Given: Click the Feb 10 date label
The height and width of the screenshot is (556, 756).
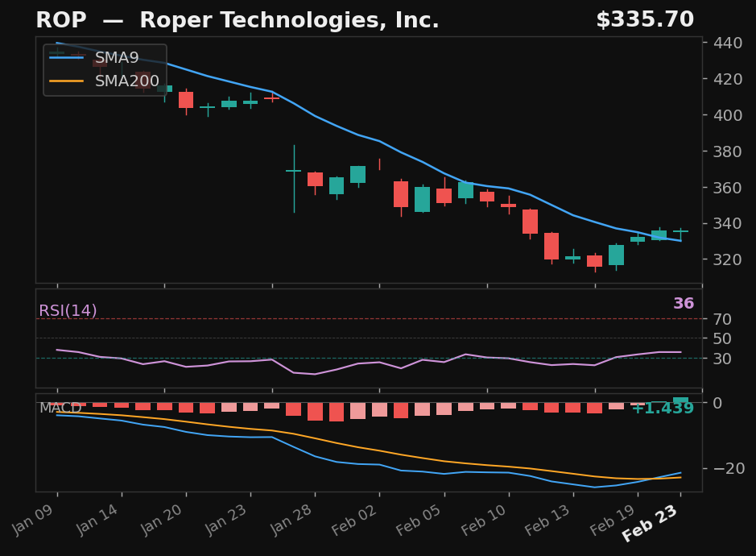Looking at the screenshot, I should [484, 521].
